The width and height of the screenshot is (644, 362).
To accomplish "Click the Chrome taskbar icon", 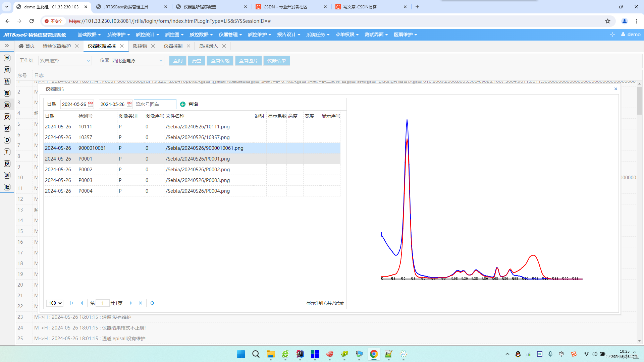I will click(374, 354).
